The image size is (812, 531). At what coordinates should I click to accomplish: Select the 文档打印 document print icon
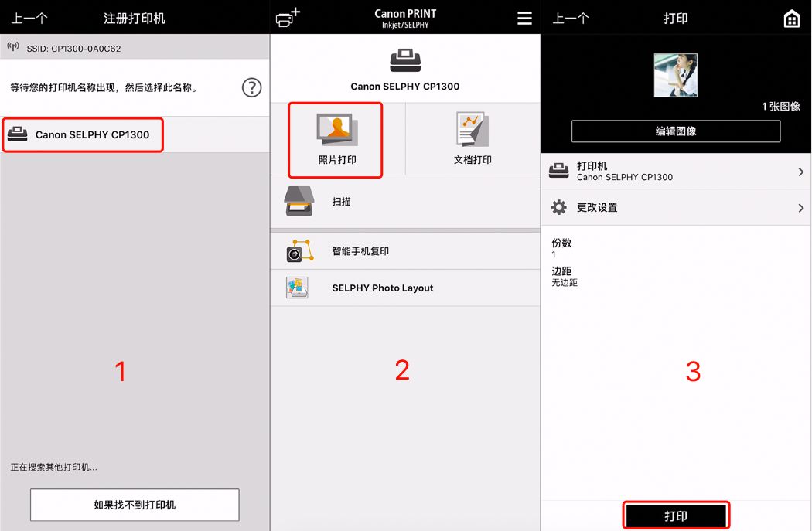[473, 129]
